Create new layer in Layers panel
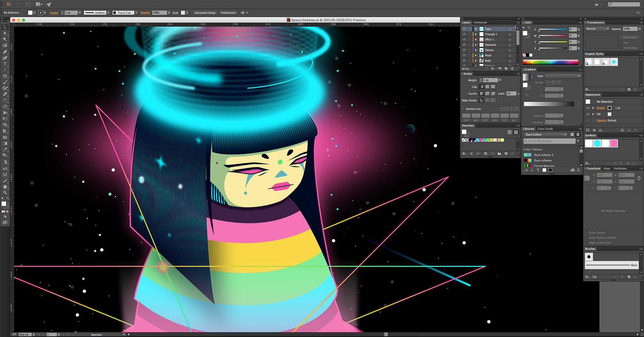644x337 pixels. coord(506,69)
